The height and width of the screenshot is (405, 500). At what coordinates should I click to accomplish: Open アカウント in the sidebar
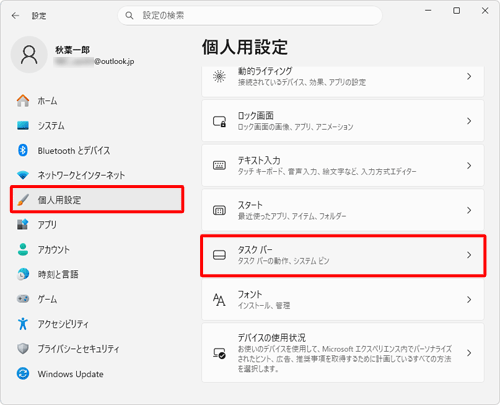97,249
